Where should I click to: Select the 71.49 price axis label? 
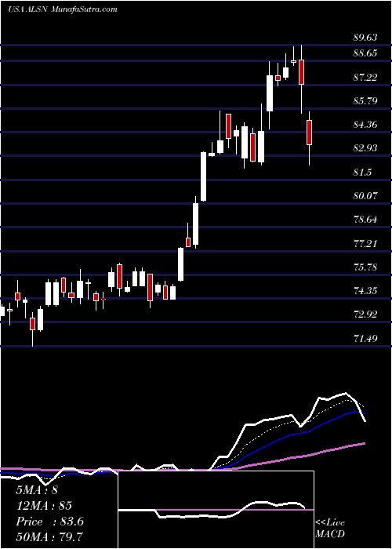point(365,338)
